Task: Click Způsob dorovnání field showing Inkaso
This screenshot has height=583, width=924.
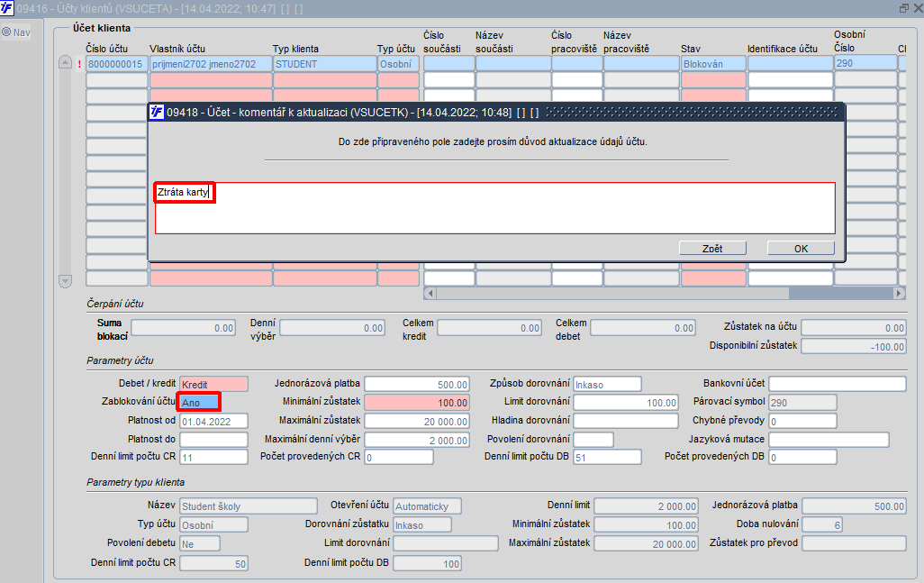Action: [607, 385]
